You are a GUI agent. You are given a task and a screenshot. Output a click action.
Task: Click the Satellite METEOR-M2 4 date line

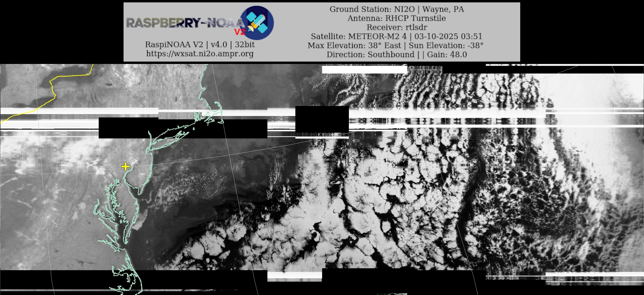pos(396,37)
